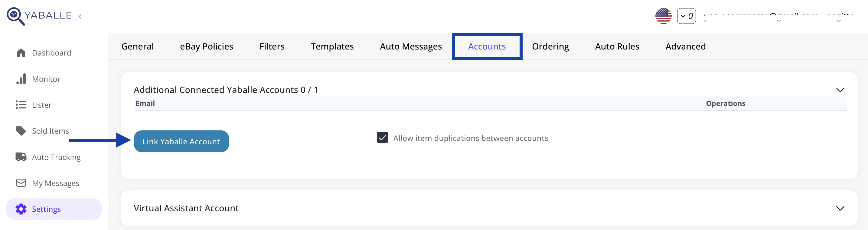
Task: Click the My Messages envelope icon
Action: point(21,183)
